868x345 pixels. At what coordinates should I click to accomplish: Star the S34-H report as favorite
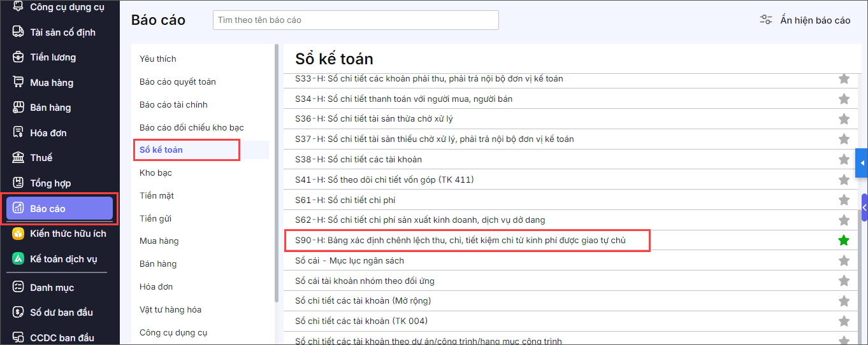coord(844,99)
